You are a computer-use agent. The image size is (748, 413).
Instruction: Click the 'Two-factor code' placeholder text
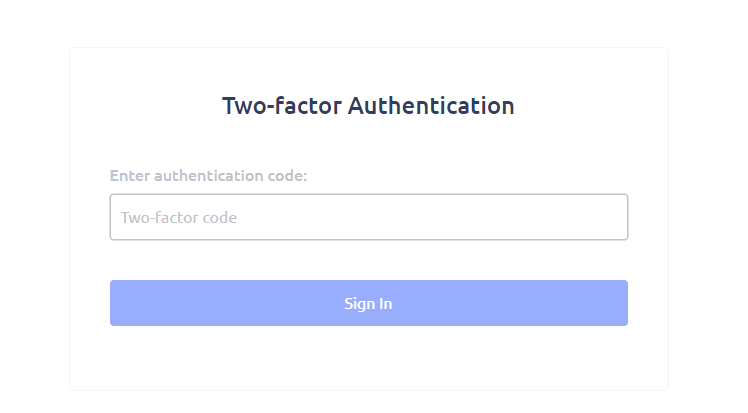click(179, 217)
